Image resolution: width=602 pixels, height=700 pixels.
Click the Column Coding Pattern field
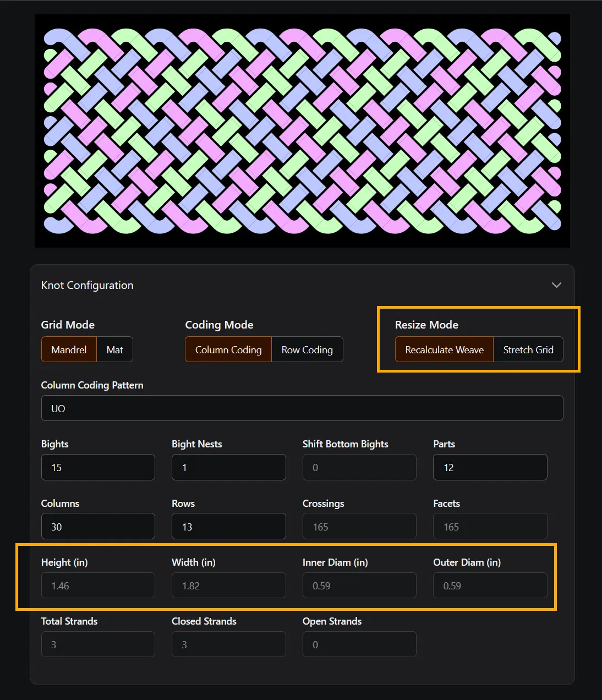click(x=302, y=408)
